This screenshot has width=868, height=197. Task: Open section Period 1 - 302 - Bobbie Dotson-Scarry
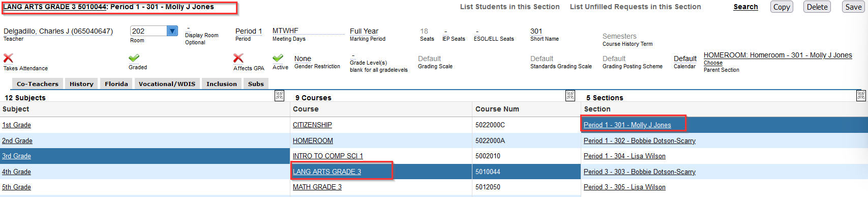[x=639, y=140]
